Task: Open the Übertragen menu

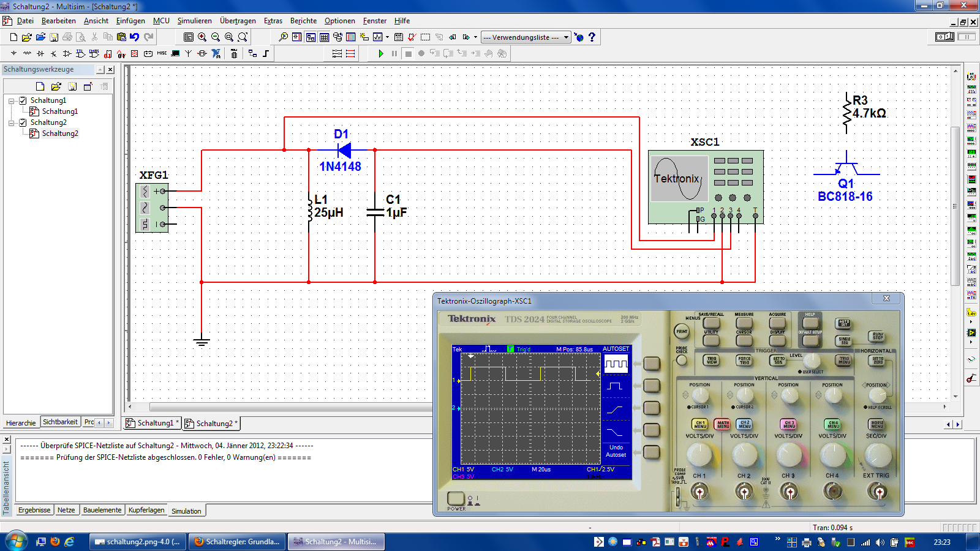Action: click(238, 21)
